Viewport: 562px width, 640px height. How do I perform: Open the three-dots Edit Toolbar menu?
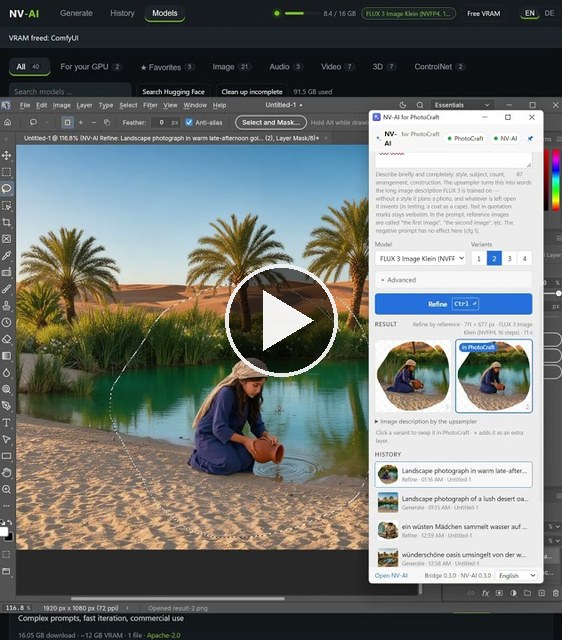click(7, 506)
